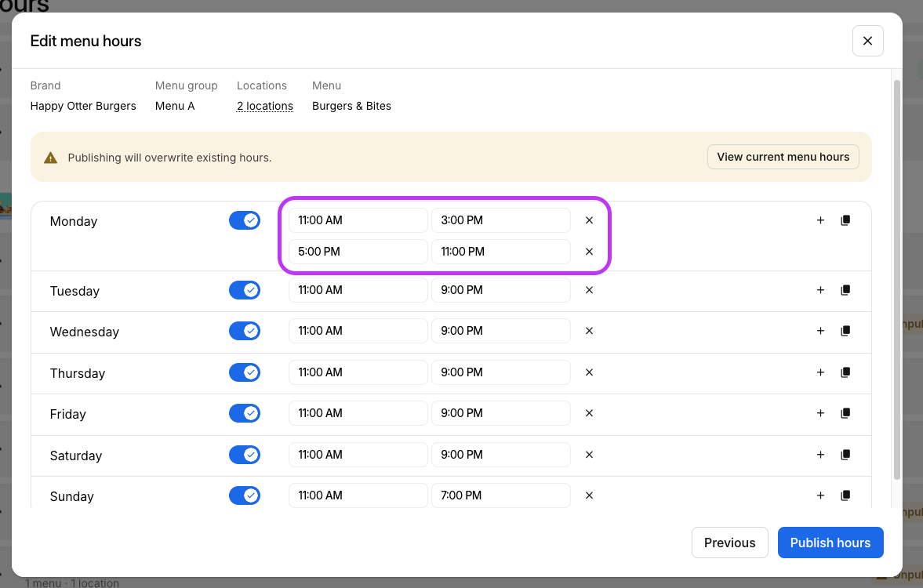
Task: Go back with the Previous button
Action: 729,543
